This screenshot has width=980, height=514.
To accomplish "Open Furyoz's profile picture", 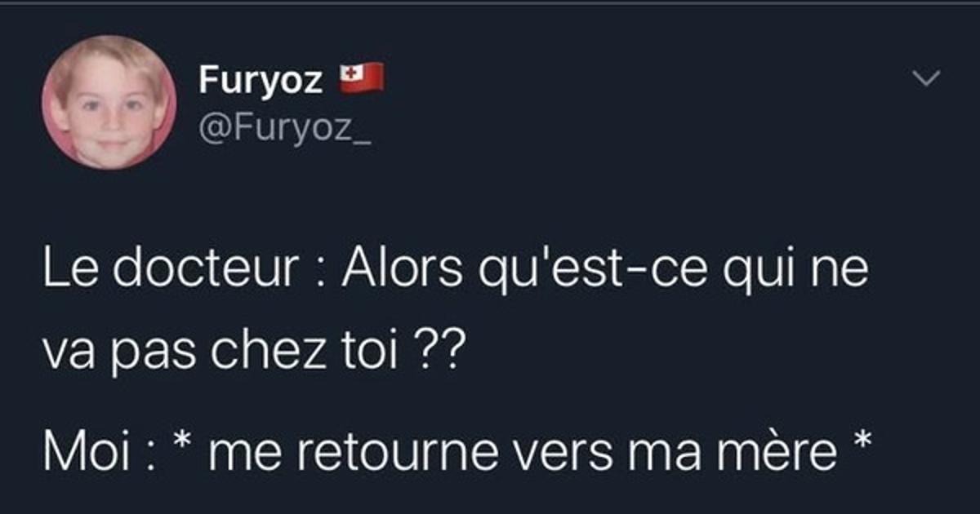I will tap(109, 102).
